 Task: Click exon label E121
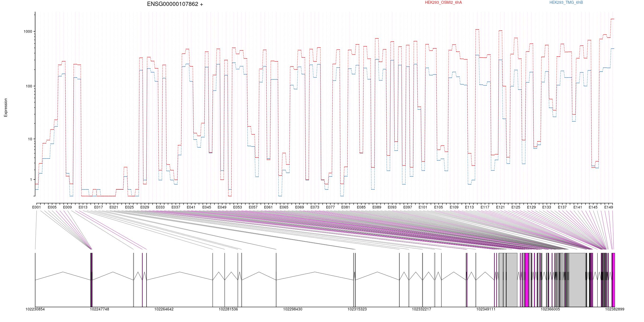point(500,207)
